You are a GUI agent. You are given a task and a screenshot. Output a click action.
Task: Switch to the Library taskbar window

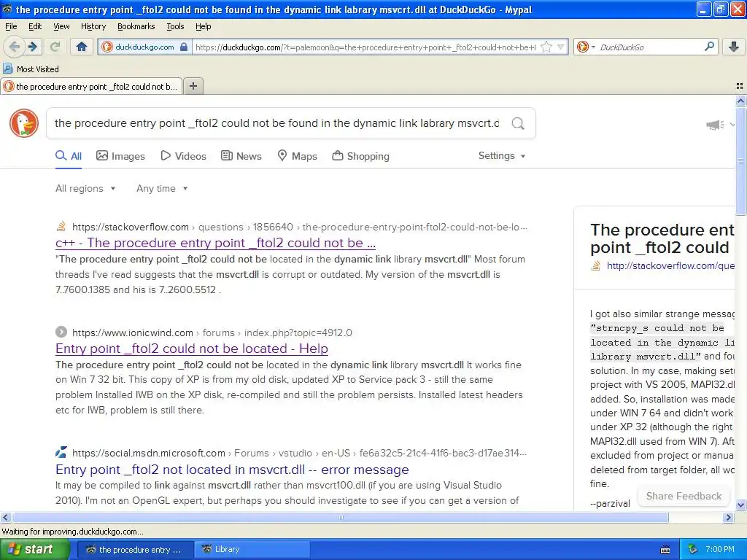(x=252, y=549)
